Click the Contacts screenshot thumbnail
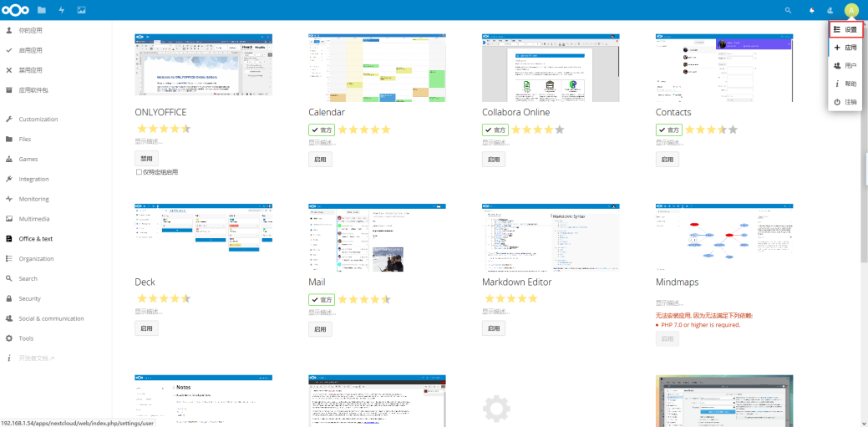This screenshot has width=868, height=427. click(x=724, y=68)
